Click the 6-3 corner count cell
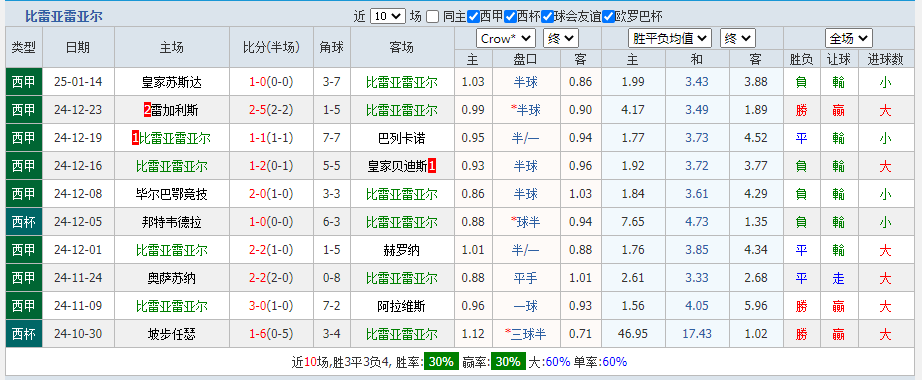The width and height of the screenshot is (922, 380). (332, 222)
